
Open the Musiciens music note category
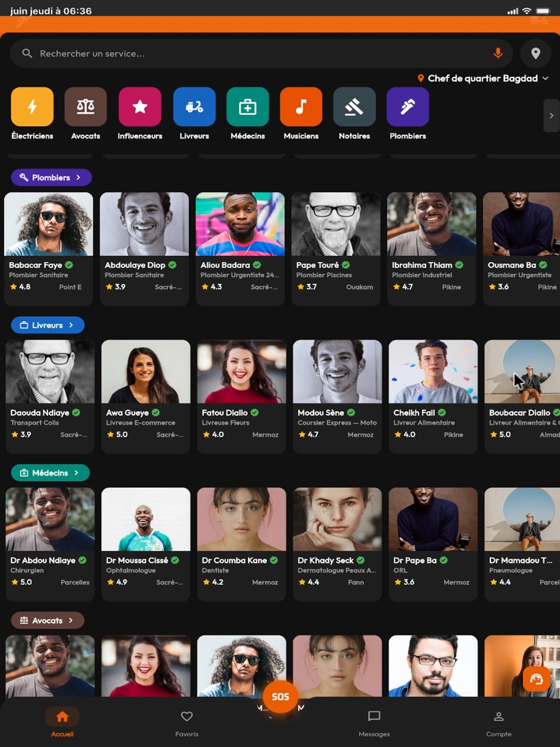301,107
